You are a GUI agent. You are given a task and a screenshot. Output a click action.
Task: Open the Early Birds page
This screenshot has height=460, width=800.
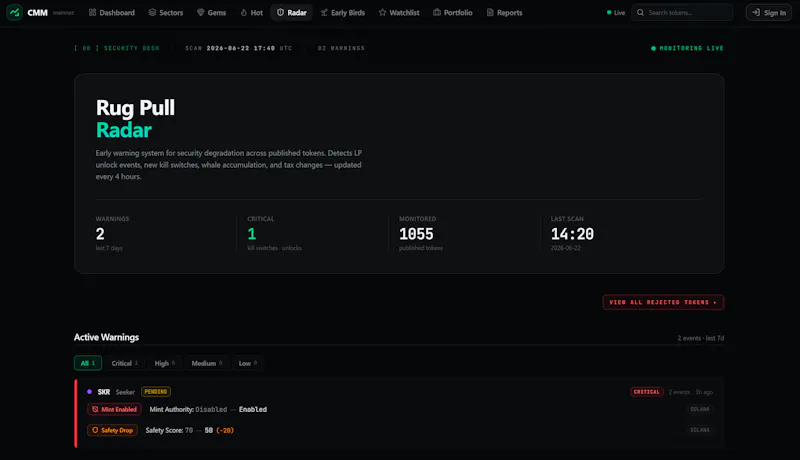pyautogui.click(x=343, y=12)
